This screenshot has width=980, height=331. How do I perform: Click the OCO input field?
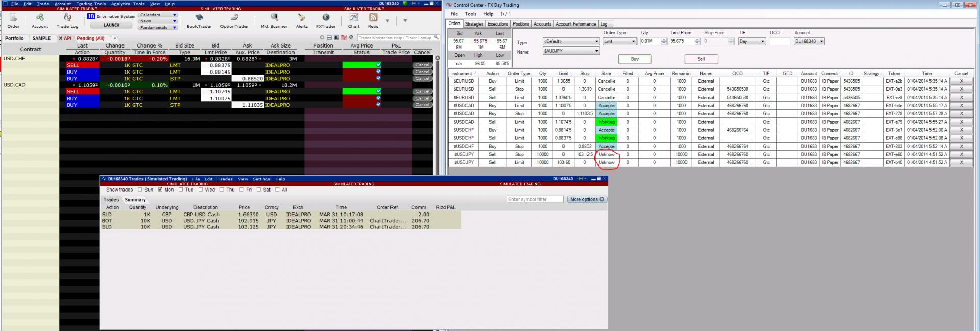pyautogui.click(x=779, y=42)
